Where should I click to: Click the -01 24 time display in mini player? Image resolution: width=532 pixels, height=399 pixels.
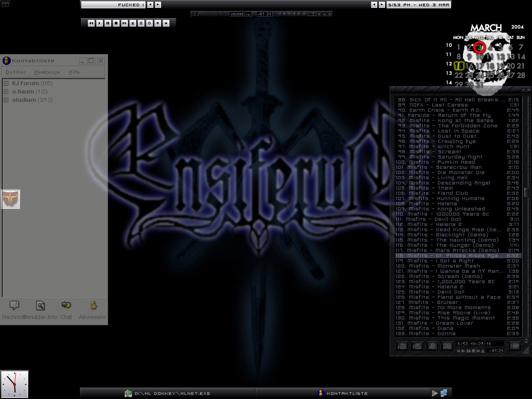pyautogui.click(x=264, y=14)
